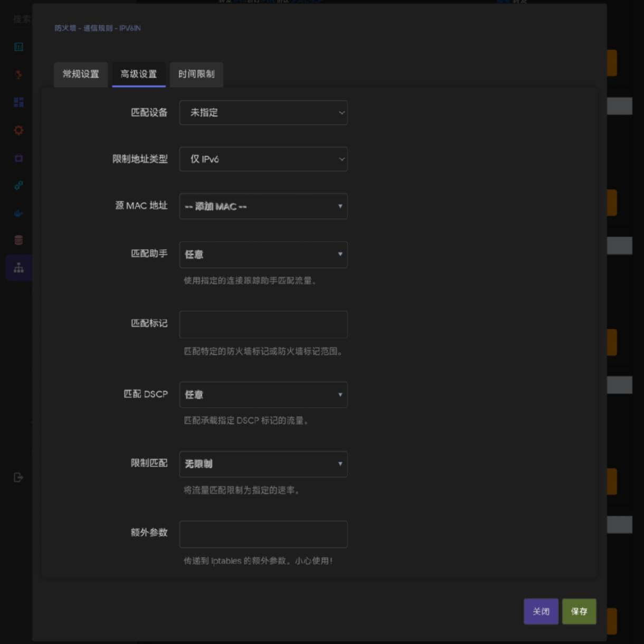Click the green 保存 button

pyautogui.click(x=579, y=611)
